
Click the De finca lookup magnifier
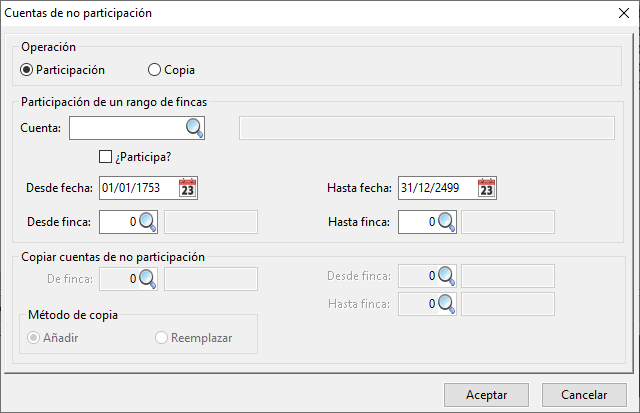pyautogui.click(x=148, y=278)
